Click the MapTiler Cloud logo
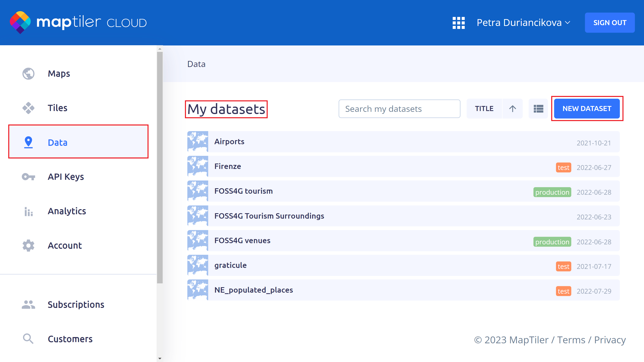Viewport: 644px width, 362px height. pyautogui.click(x=78, y=23)
